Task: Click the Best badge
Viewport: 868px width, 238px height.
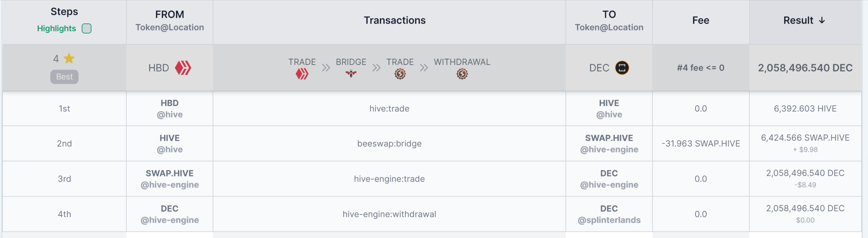Action: (64, 77)
